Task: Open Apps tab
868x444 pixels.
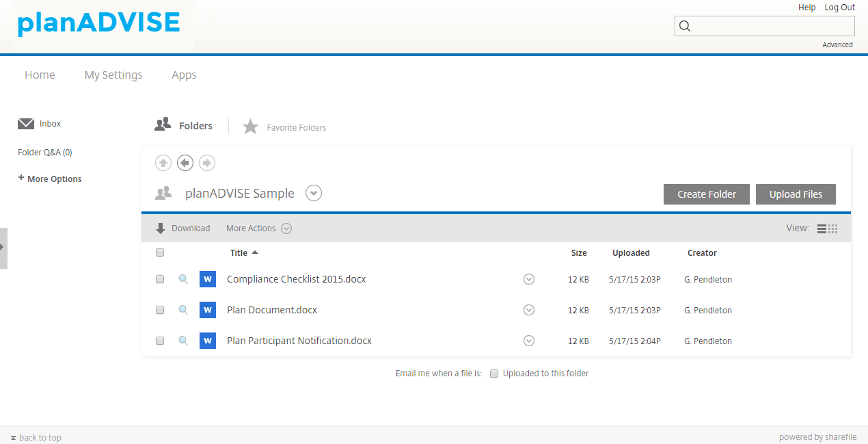Action: pyautogui.click(x=184, y=75)
